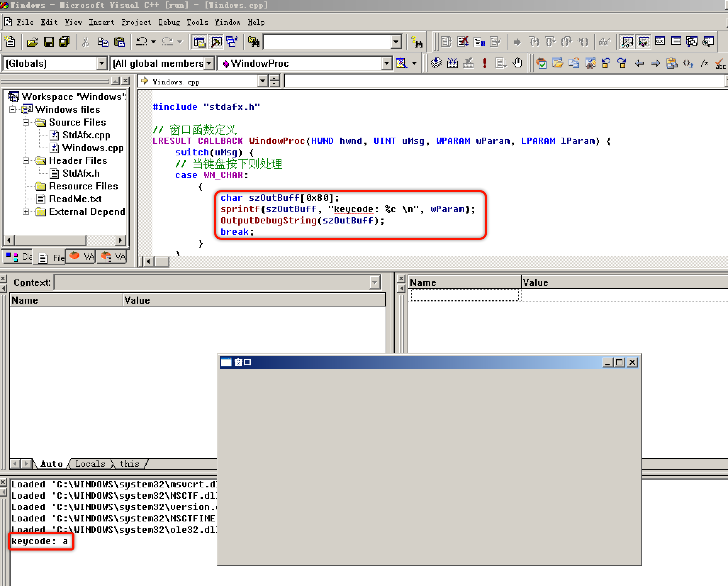728x586 pixels.
Task: Open the Windows.cpp file selector dropdown
Action: (x=262, y=81)
